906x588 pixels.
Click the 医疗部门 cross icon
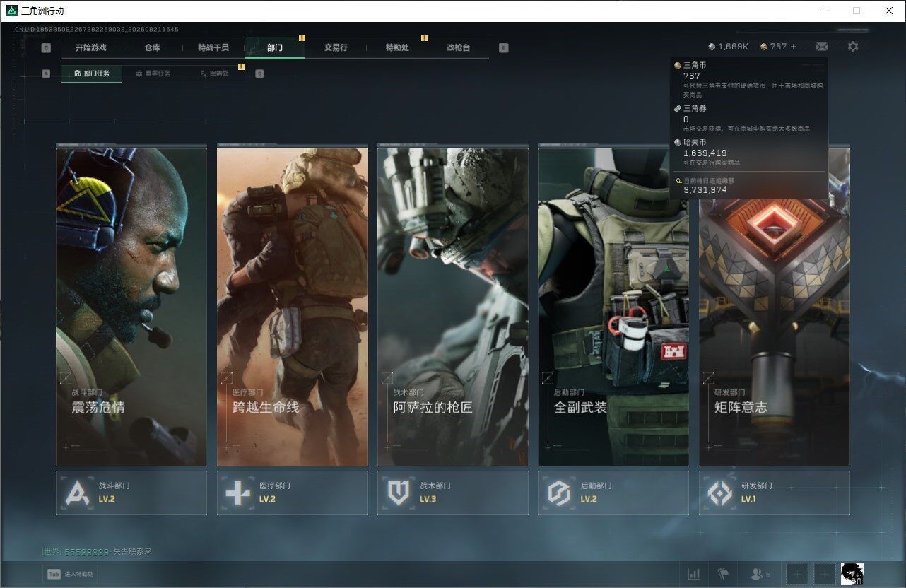(238, 493)
